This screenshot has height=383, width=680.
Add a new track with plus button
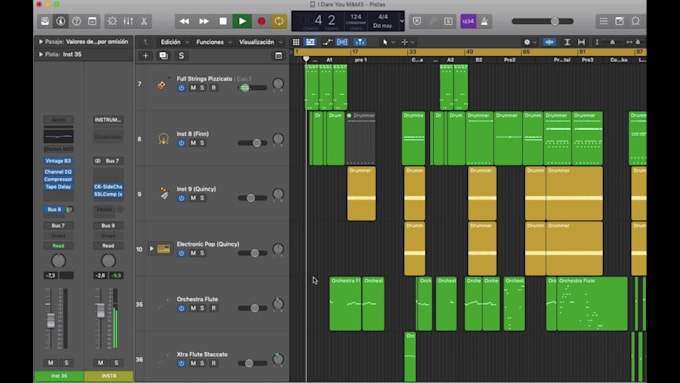145,56
